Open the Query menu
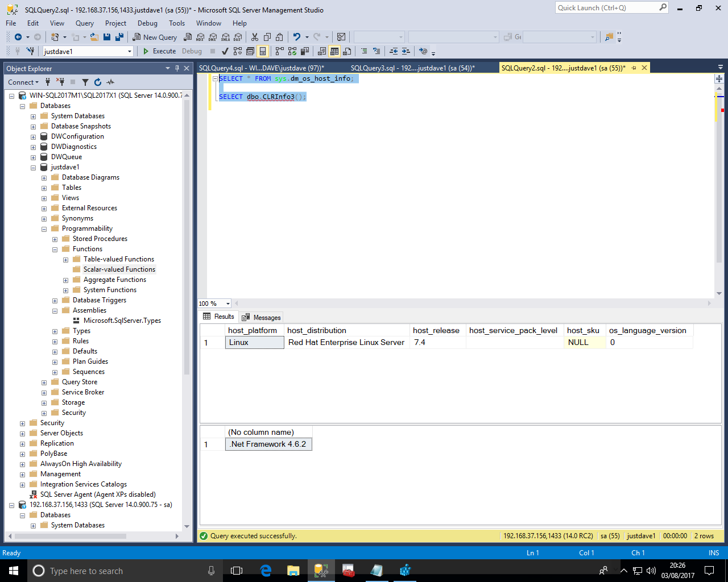 [84, 23]
